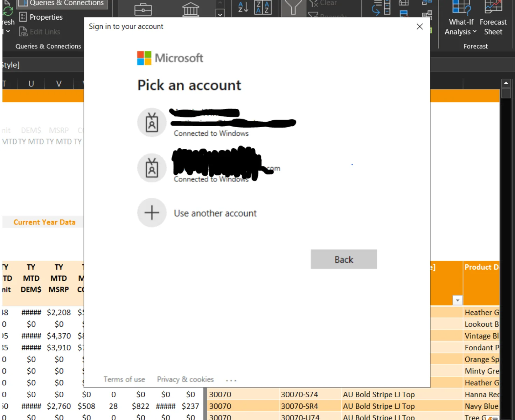
Task: Select cell with value $508
Action: coord(86,406)
